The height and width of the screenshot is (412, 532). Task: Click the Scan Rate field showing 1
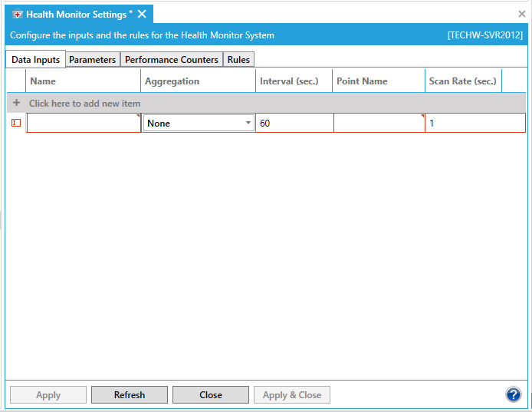click(474, 123)
